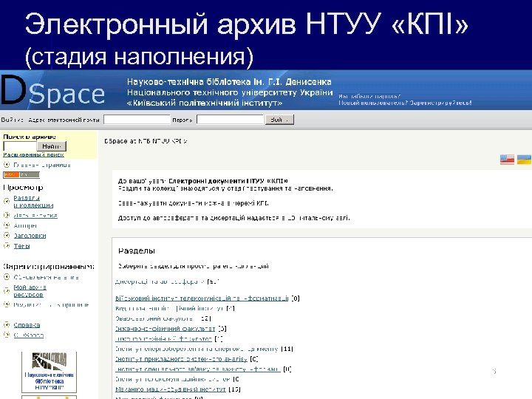Browse by issue date link in Просмотр
Viewport: 532px width, 399px height.
pos(35,216)
